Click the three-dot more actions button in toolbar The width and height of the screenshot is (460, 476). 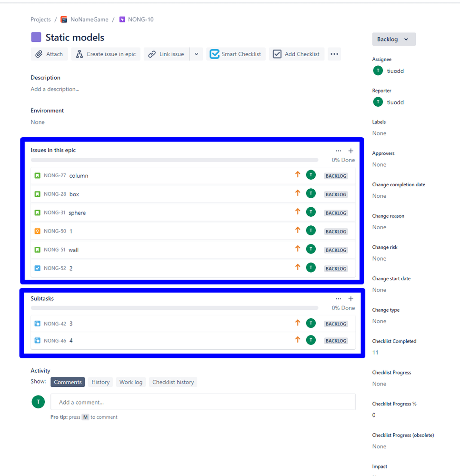[334, 54]
